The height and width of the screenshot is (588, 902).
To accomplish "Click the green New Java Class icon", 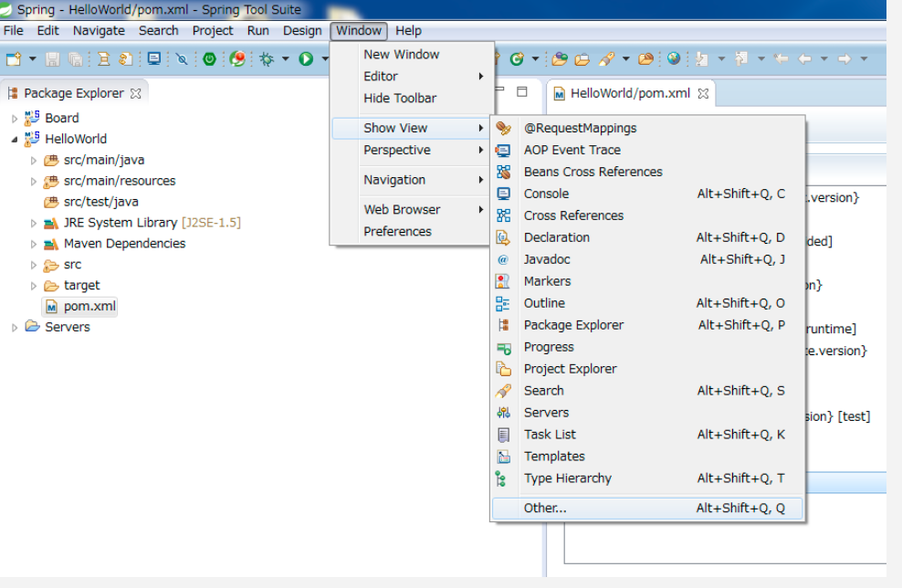I will tap(517, 58).
